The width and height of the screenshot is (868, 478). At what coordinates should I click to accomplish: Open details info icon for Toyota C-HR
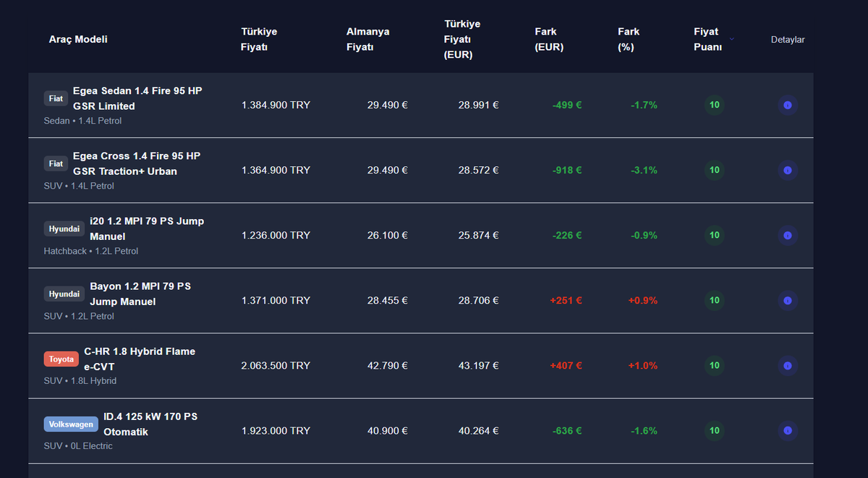(788, 366)
